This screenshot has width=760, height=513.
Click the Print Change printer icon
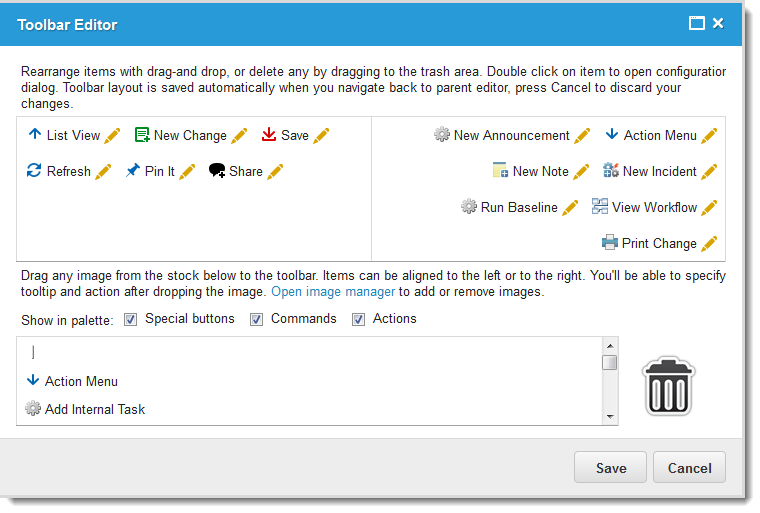point(610,243)
